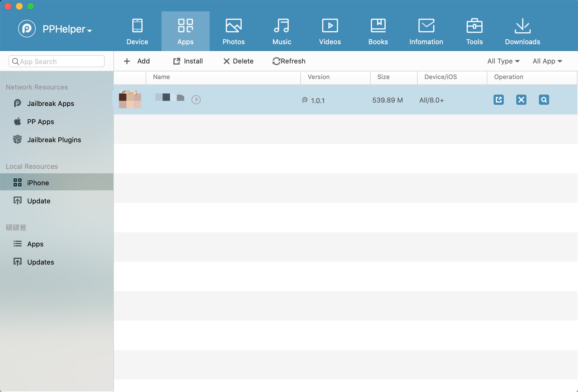
Task: Click the pixelated app thumbnail
Action: [130, 100]
